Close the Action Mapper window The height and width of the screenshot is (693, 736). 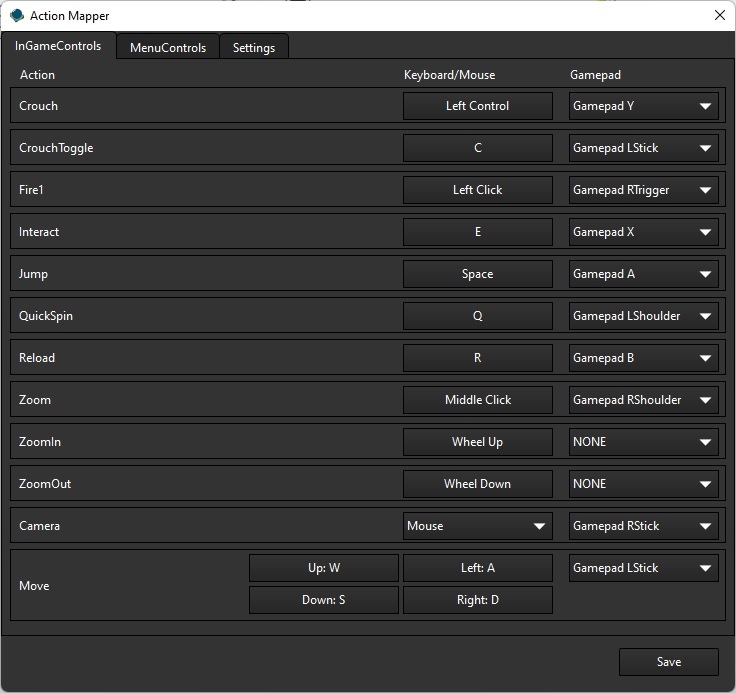pyautogui.click(x=719, y=16)
